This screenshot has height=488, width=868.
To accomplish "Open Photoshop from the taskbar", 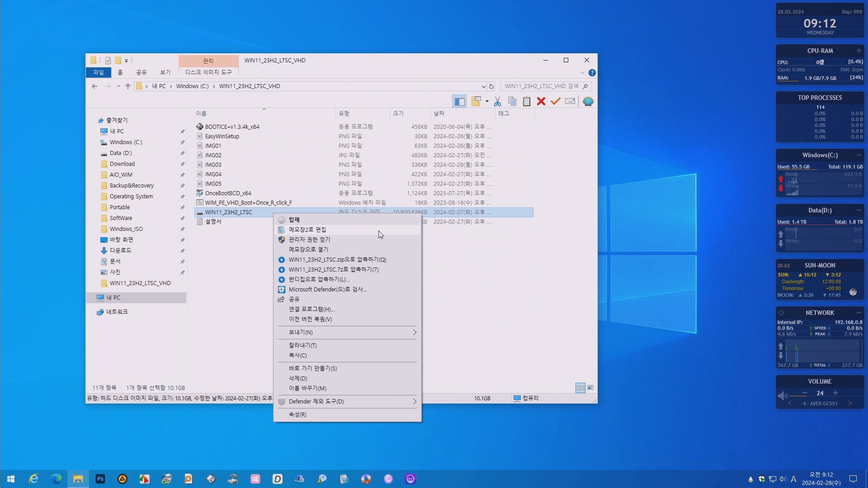I will (100, 479).
